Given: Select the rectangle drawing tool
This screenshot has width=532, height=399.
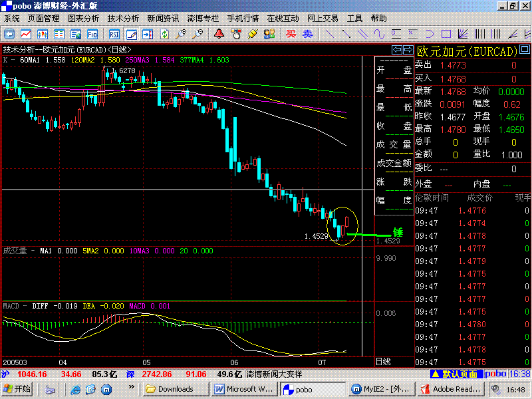Looking at the screenshot, I should 446,35.
